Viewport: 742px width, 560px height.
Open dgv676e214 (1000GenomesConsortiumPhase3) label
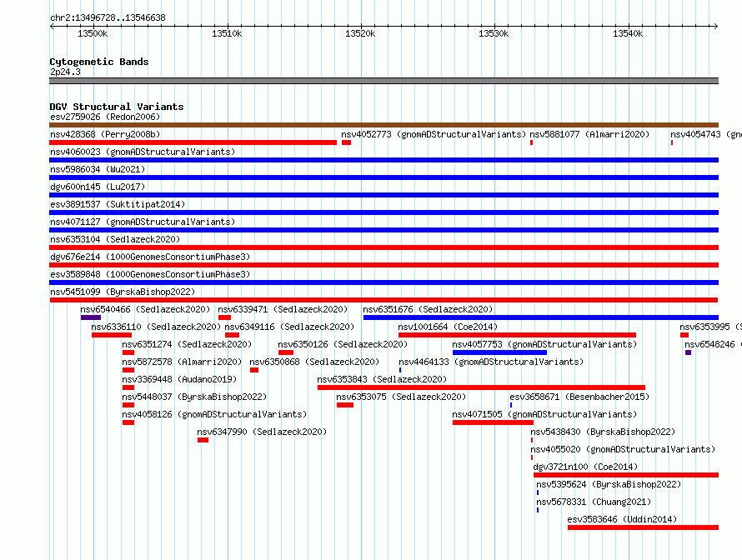pyautogui.click(x=150, y=257)
